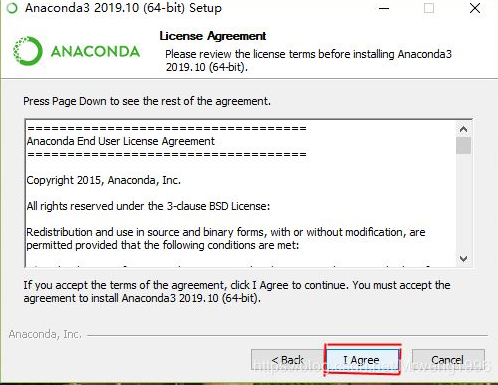This screenshot has width=498, height=385.
Task: Minimize the Anaconda3 Setup window
Action: (384, 8)
